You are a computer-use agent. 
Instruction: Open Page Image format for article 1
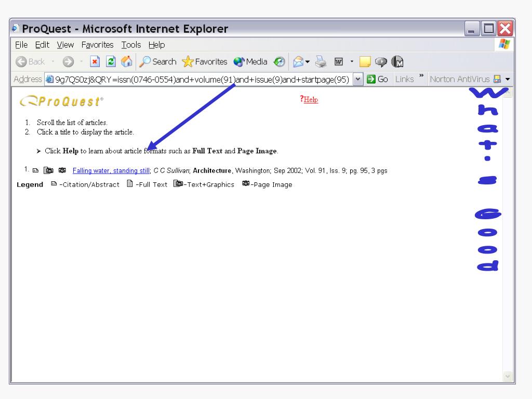[62, 170]
